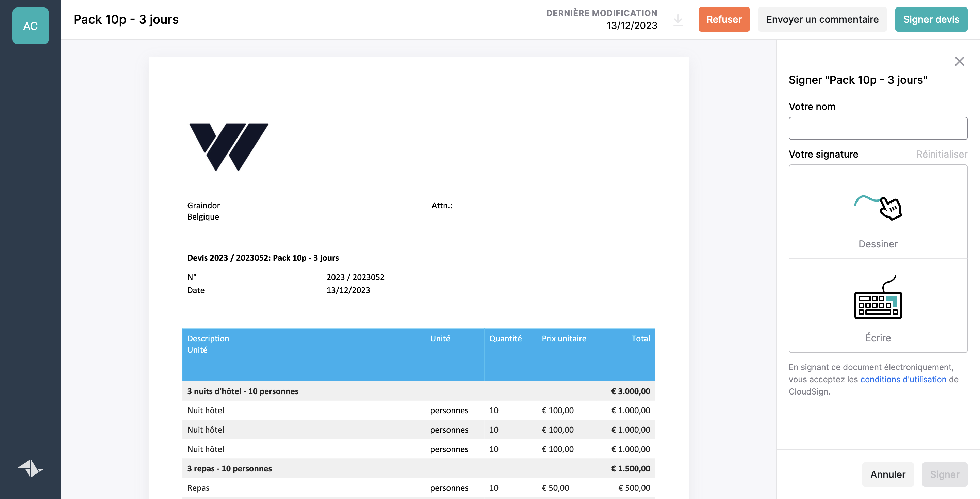Screen dimensions: 980x499
Task: Click the greyed Signer button
Action: (944, 474)
